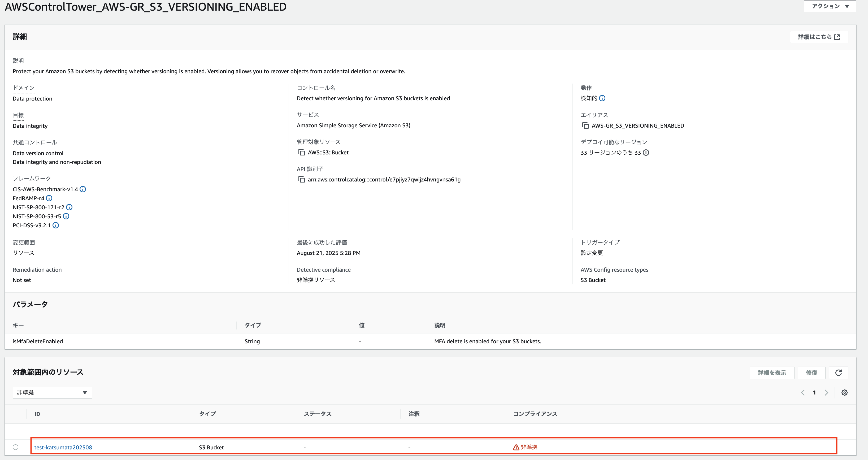Show info for deployable regions count
868x460 pixels.
click(x=646, y=152)
